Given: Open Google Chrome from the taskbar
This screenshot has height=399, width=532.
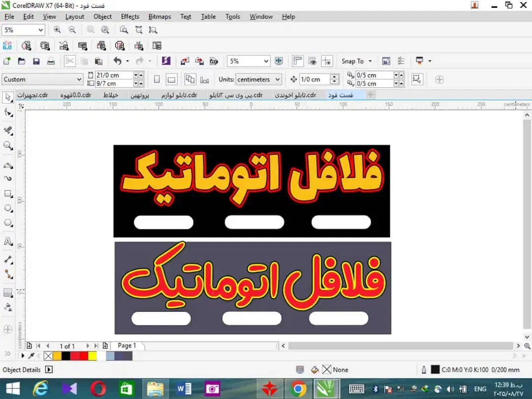Looking at the screenshot, I should click(298, 389).
